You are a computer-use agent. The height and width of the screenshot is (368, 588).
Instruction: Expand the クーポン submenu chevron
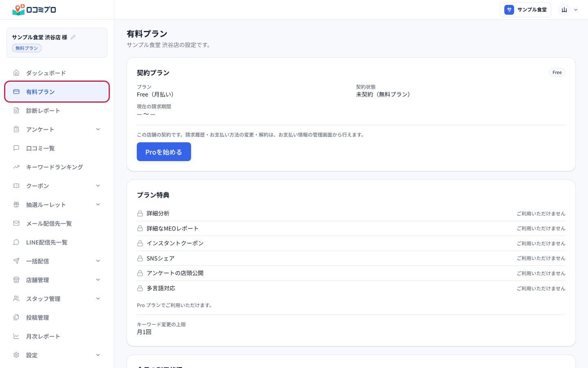pyautogui.click(x=98, y=186)
